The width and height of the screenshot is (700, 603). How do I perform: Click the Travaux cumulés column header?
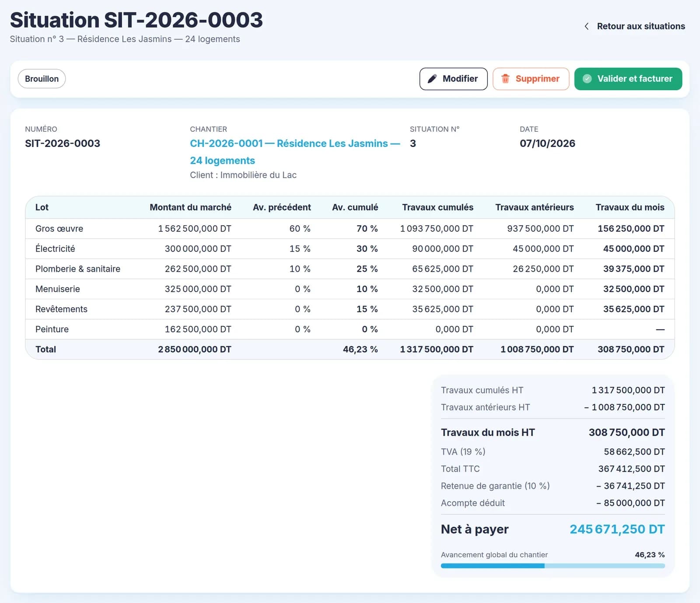(437, 207)
